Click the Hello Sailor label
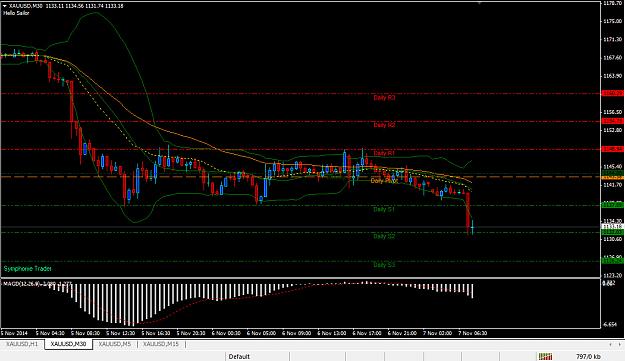 click(x=16, y=13)
